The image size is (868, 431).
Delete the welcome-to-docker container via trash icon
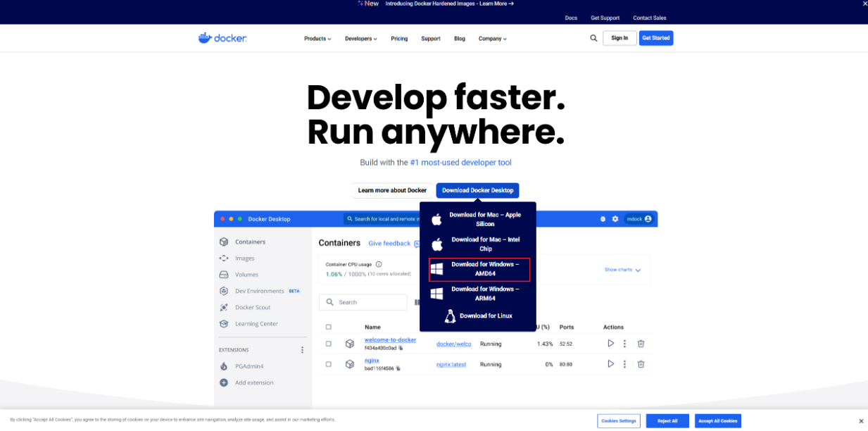641,344
